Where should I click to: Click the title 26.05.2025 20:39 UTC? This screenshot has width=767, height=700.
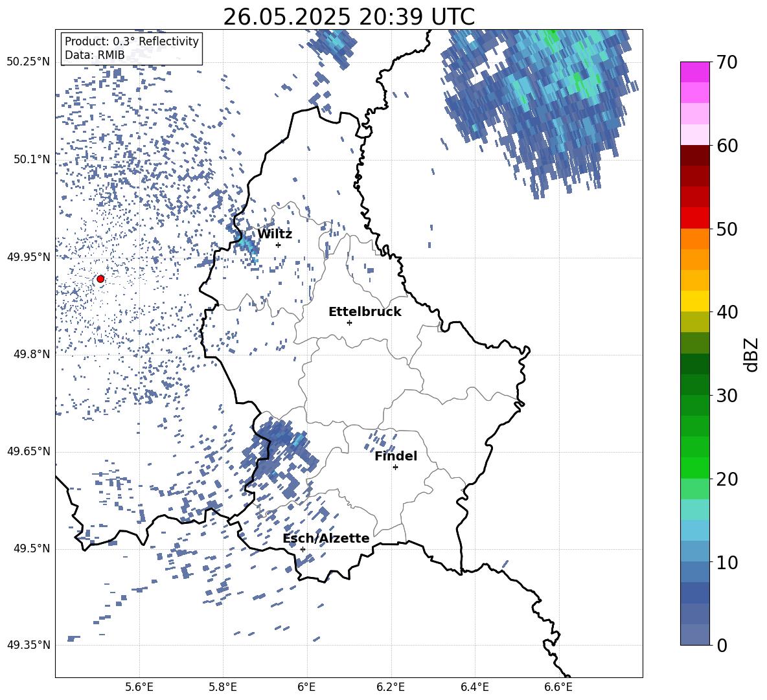pyautogui.click(x=349, y=17)
